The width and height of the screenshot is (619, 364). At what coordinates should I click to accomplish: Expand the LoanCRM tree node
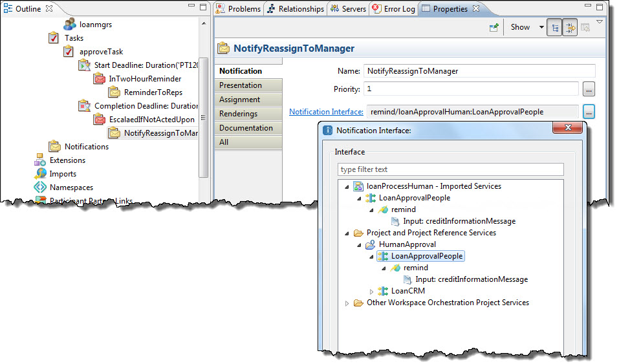coord(371,292)
